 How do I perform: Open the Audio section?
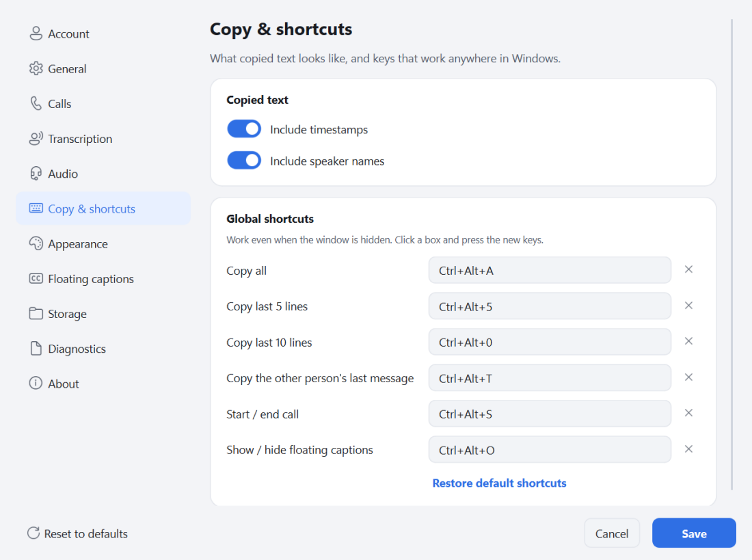click(x=103, y=174)
